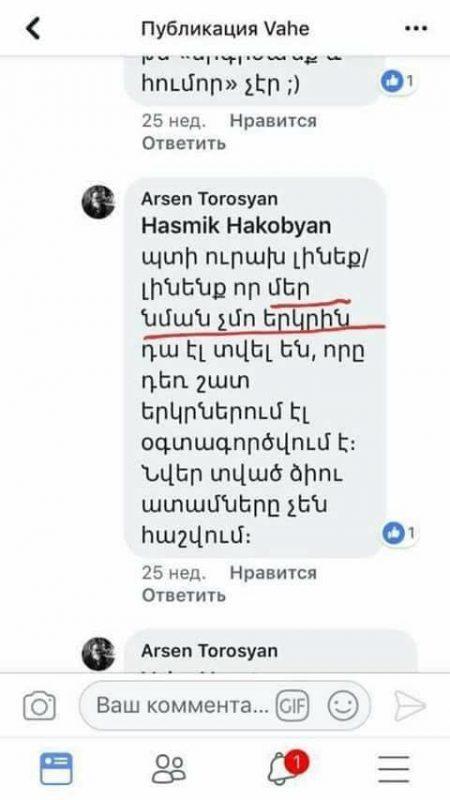450x800 pixels.
Task: Send comment with the paper plane icon
Action: [x=410, y=706]
